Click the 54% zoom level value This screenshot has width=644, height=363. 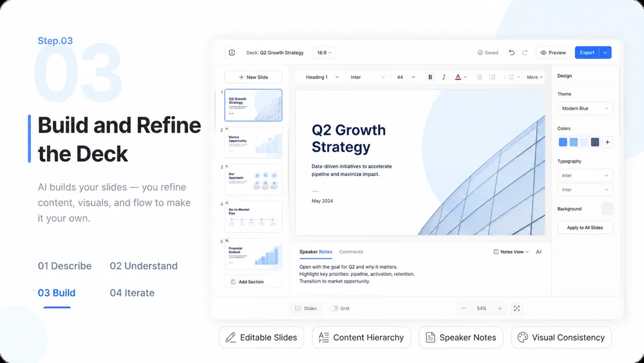click(x=481, y=308)
